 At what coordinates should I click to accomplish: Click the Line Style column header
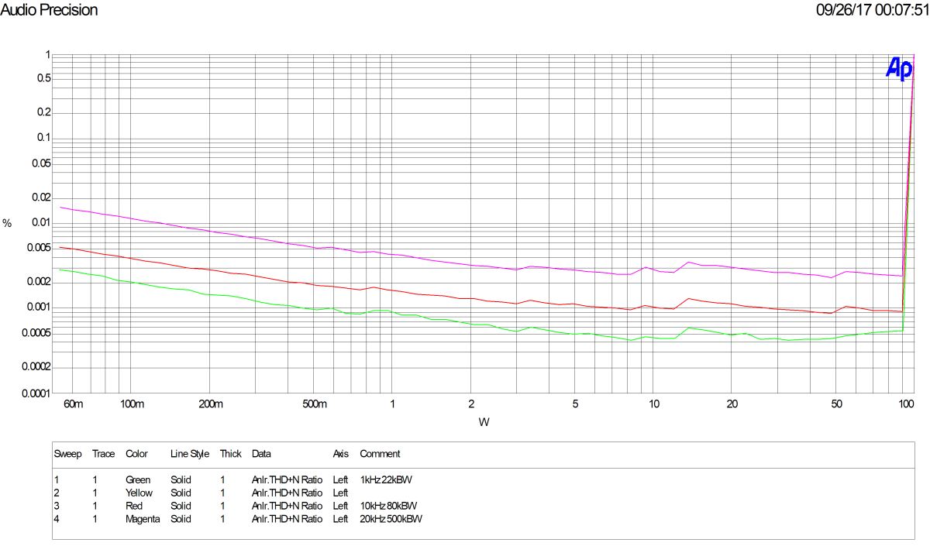190,455
